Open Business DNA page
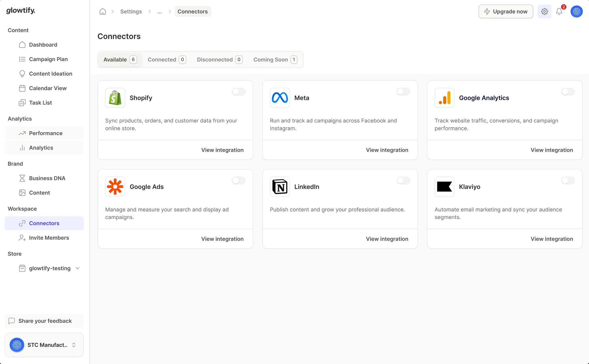589x364 pixels. (44, 178)
